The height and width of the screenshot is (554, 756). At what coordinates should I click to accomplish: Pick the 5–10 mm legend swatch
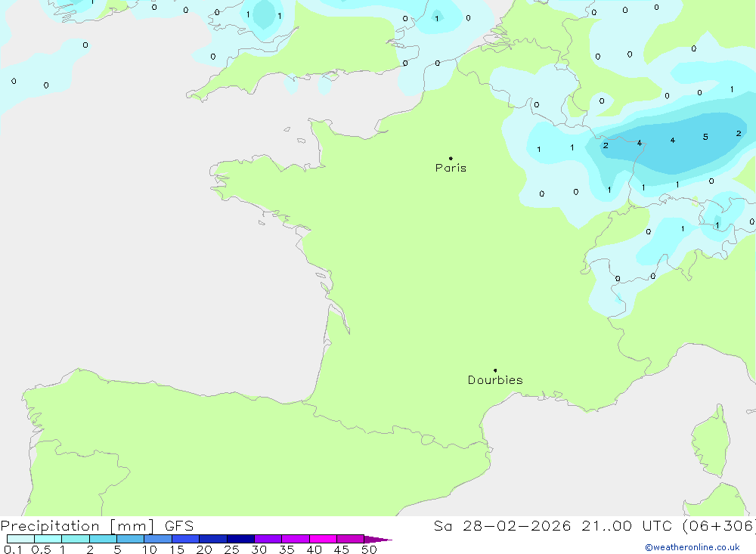[131, 539]
